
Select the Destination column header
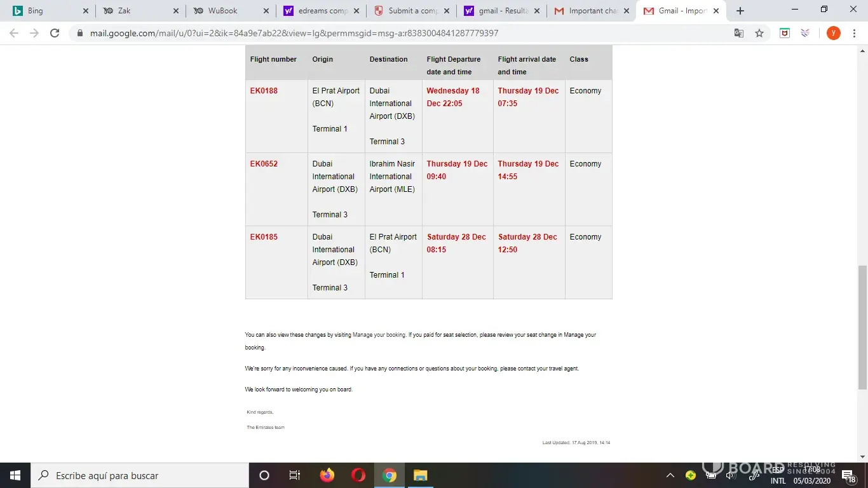tap(389, 59)
